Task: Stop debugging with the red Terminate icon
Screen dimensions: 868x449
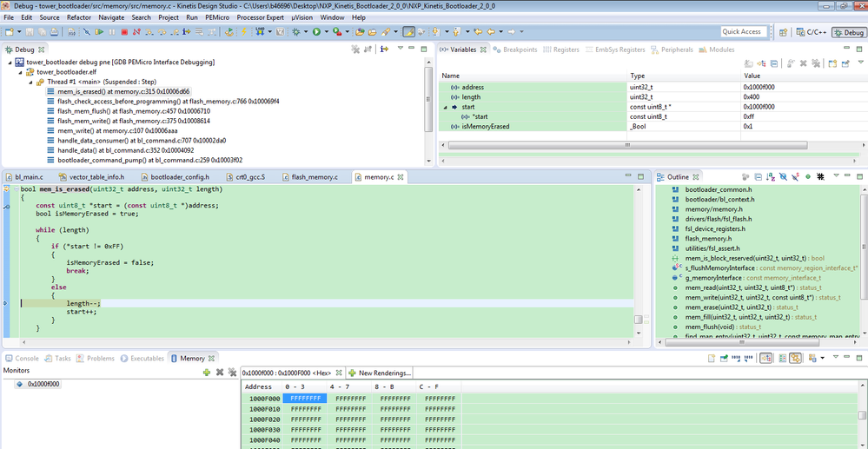Action: tap(124, 31)
